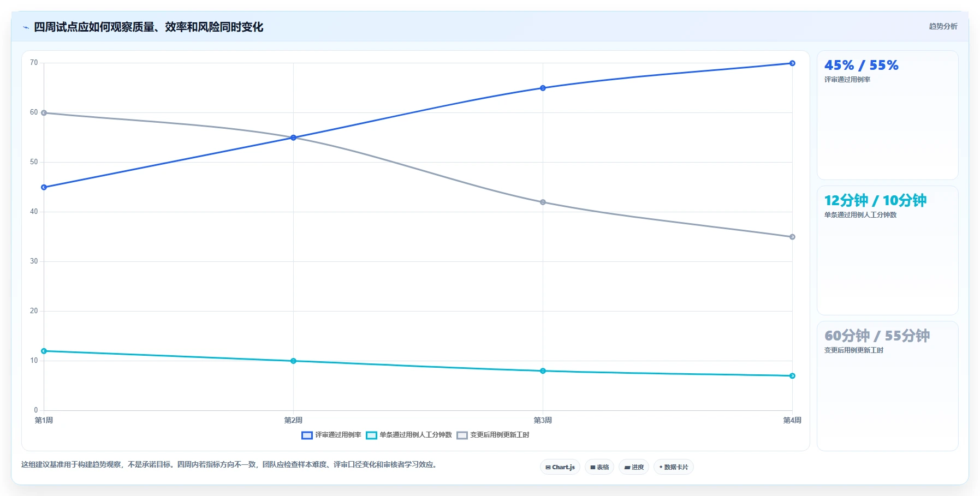The image size is (980, 496).
Task: Toggle the 变更后用例更新工时 legend swatch
Action: (462, 435)
